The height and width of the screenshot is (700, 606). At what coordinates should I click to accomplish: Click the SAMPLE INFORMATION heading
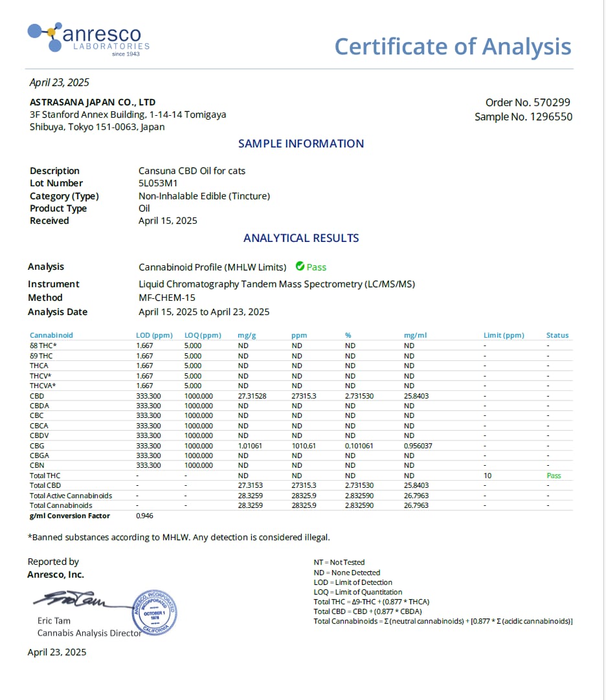pos(301,144)
